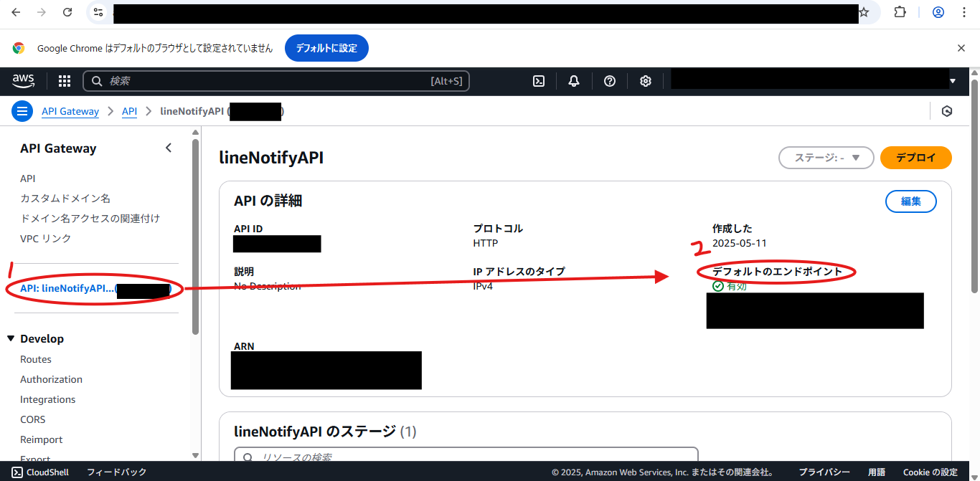Reload the current browser page
The width and height of the screenshot is (980, 481).
[67, 12]
